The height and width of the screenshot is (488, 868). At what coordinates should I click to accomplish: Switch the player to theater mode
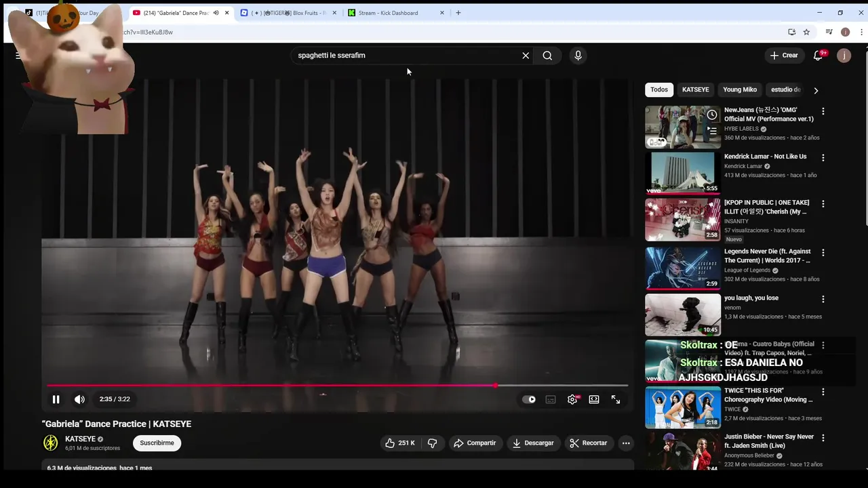(x=594, y=399)
